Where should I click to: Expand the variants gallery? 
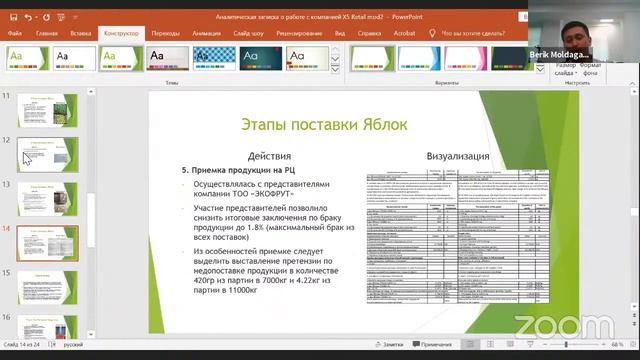point(540,69)
